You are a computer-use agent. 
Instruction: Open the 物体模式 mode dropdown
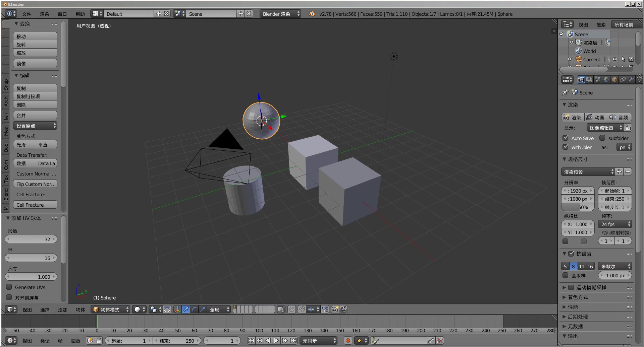(110, 309)
